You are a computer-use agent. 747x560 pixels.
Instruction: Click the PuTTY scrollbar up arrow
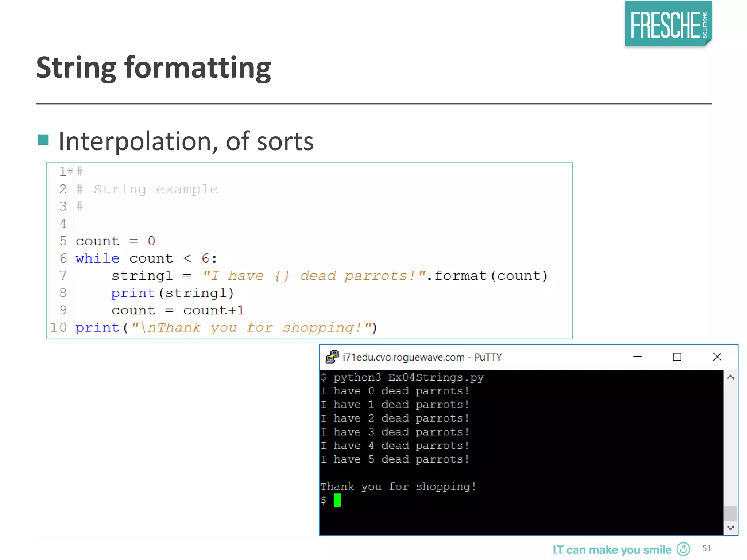[x=731, y=377]
